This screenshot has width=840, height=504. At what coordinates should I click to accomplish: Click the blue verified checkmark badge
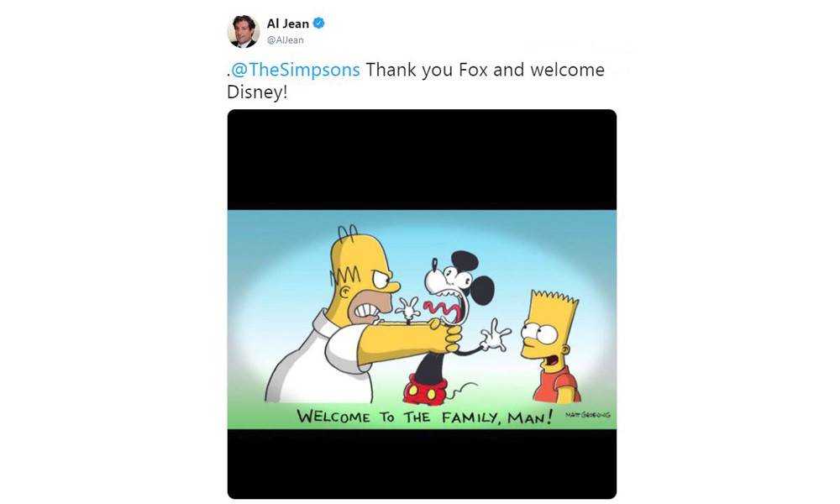[318, 23]
